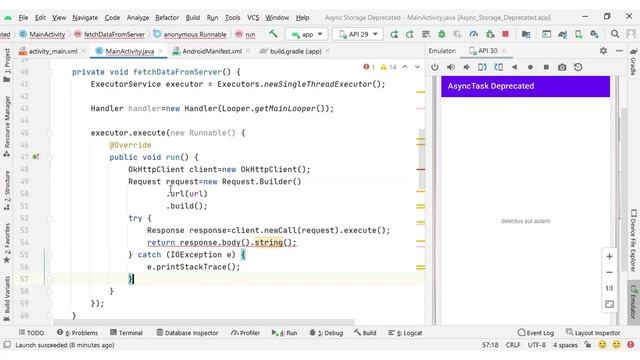Open the Problems tool window
The height and width of the screenshot is (360, 640).
tap(78, 333)
